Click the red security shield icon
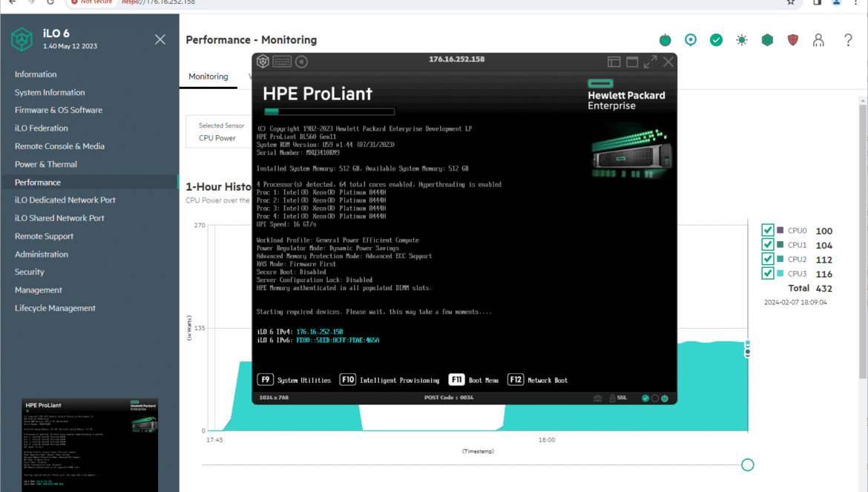Viewport: 868px width, 492px height. [x=793, y=40]
